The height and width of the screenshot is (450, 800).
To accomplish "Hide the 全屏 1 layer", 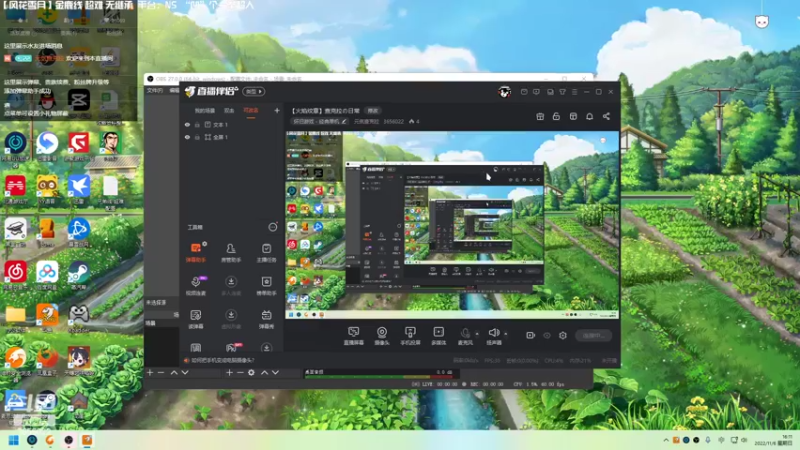I will click(187, 137).
